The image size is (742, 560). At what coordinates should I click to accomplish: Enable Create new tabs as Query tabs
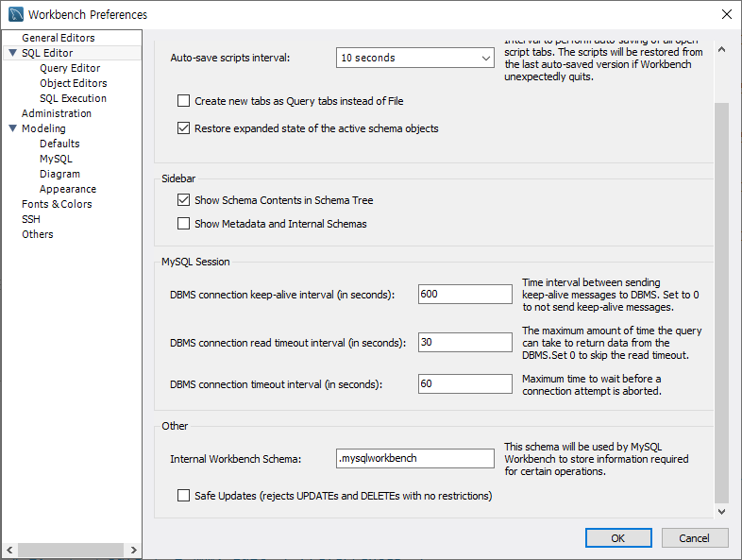click(183, 101)
